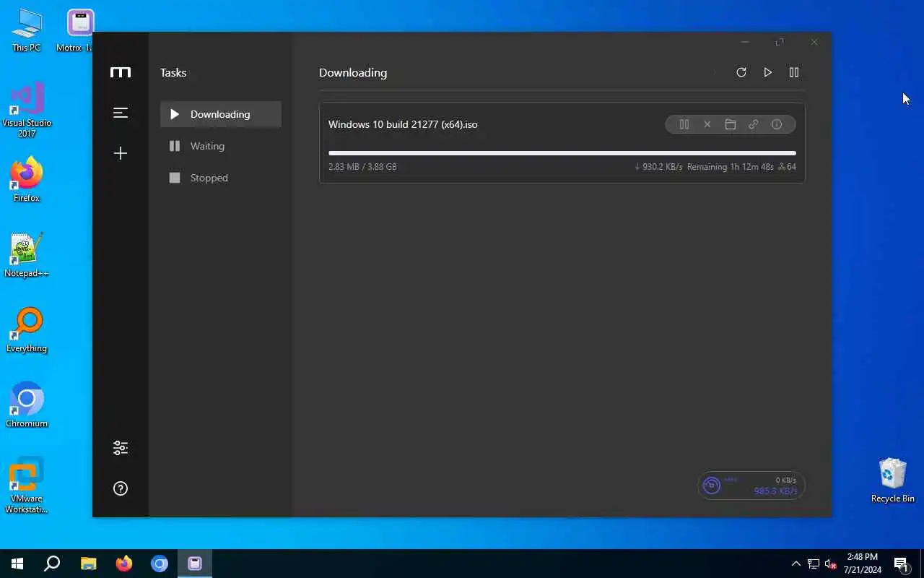Open the muted volume tray icon

pyautogui.click(x=831, y=564)
